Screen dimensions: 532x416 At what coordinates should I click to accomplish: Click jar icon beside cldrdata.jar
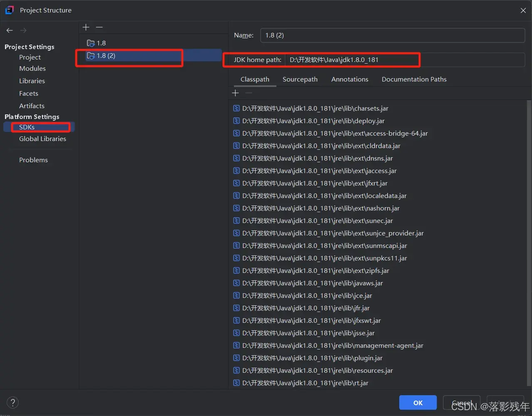[236, 146]
